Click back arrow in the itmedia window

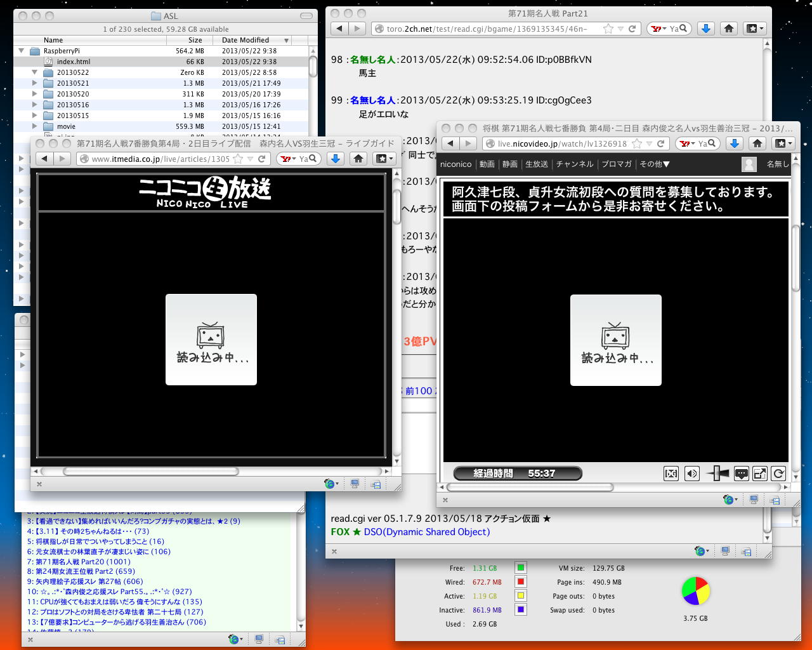44,159
